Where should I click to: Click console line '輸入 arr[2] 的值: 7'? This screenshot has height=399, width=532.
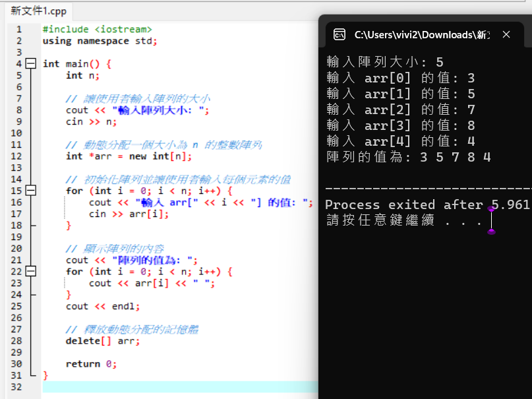(401, 109)
